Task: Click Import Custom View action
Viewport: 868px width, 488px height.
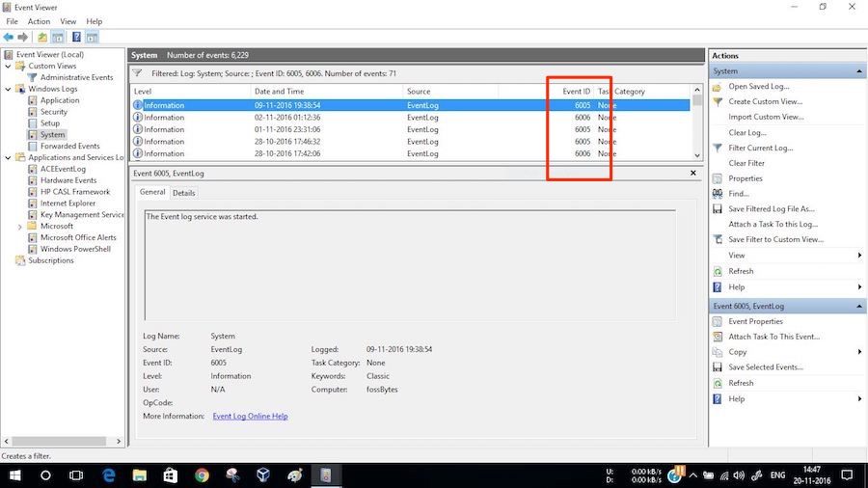Action: pos(766,118)
